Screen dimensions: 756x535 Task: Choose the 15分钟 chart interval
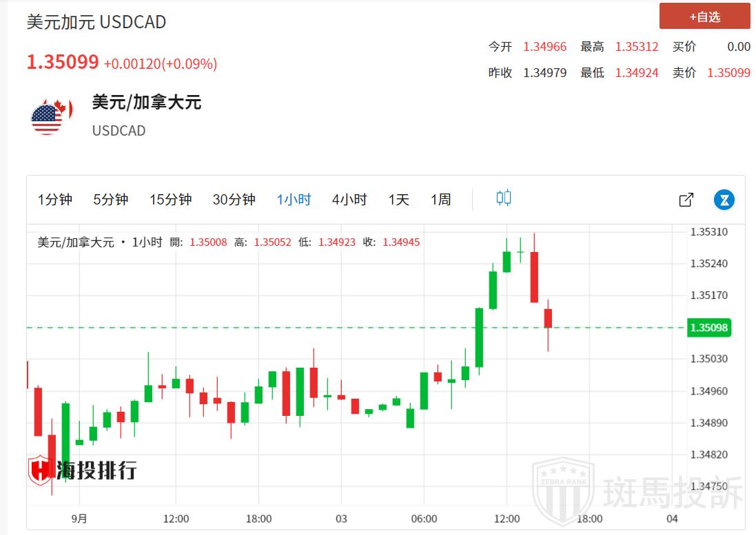tap(170, 200)
